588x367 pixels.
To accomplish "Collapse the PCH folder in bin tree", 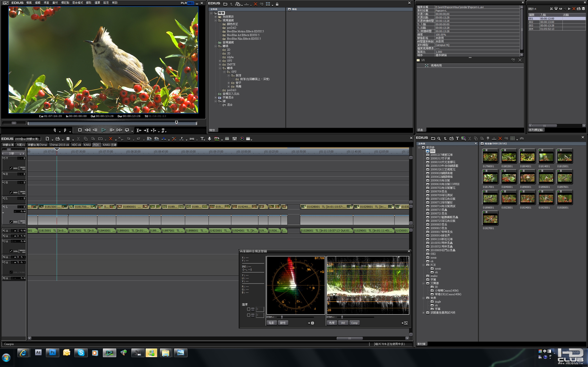I will (424, 265).
